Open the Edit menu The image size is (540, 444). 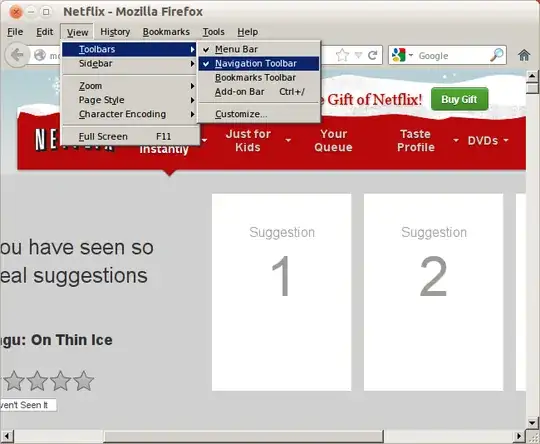[45, 32]
